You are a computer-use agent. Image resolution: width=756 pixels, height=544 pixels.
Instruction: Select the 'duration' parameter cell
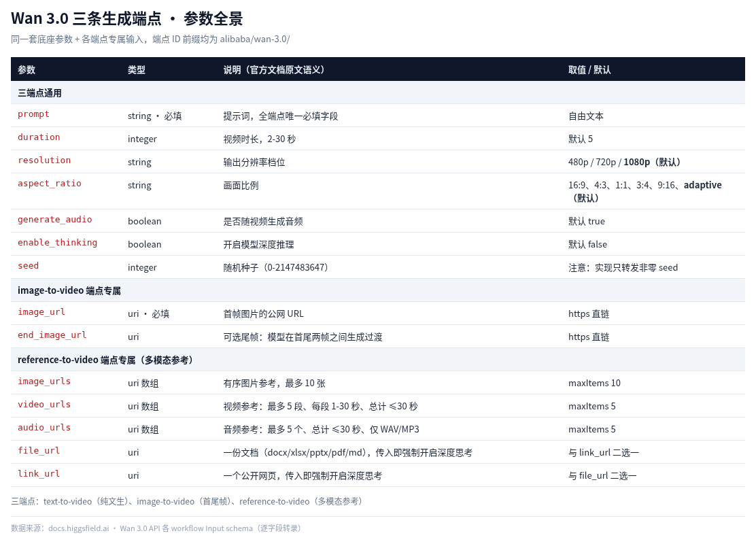[x=66, y=139]
